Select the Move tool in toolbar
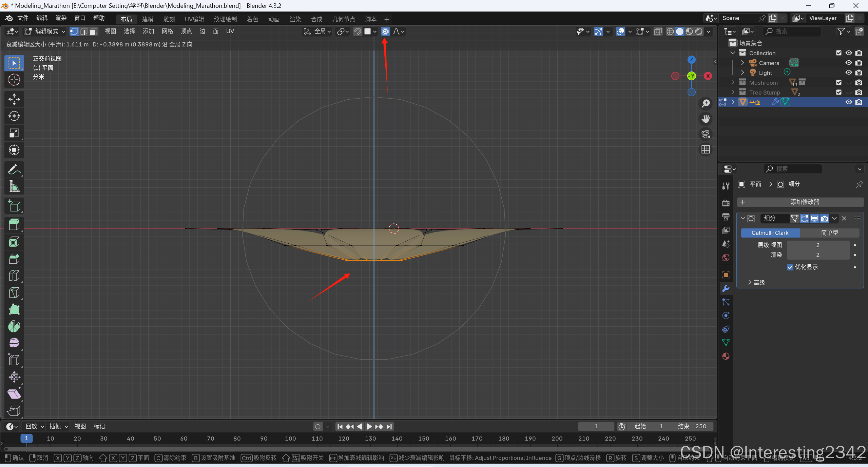Image resolution: width=868 pixels, height=467 pixels. (x=14, y=99)
